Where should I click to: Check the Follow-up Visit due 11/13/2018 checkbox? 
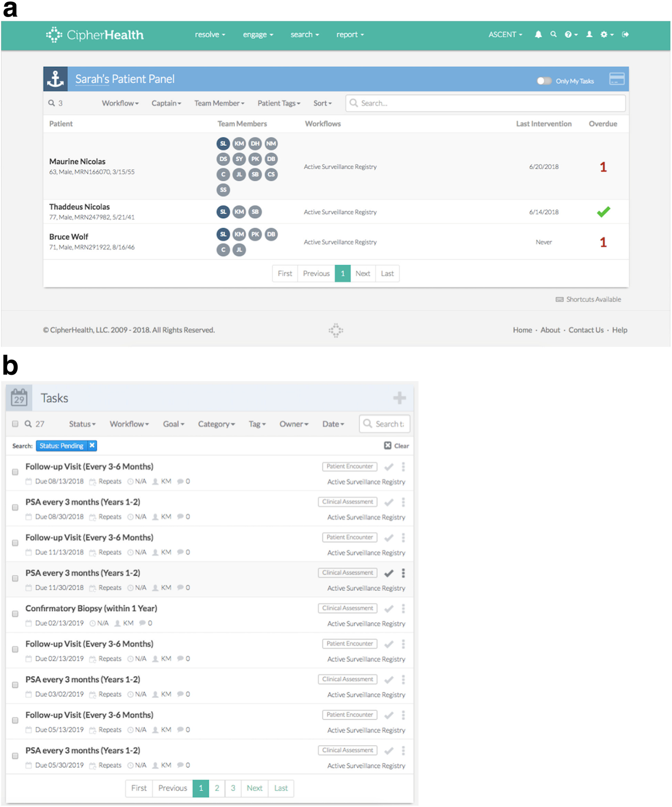click(15, 543)
